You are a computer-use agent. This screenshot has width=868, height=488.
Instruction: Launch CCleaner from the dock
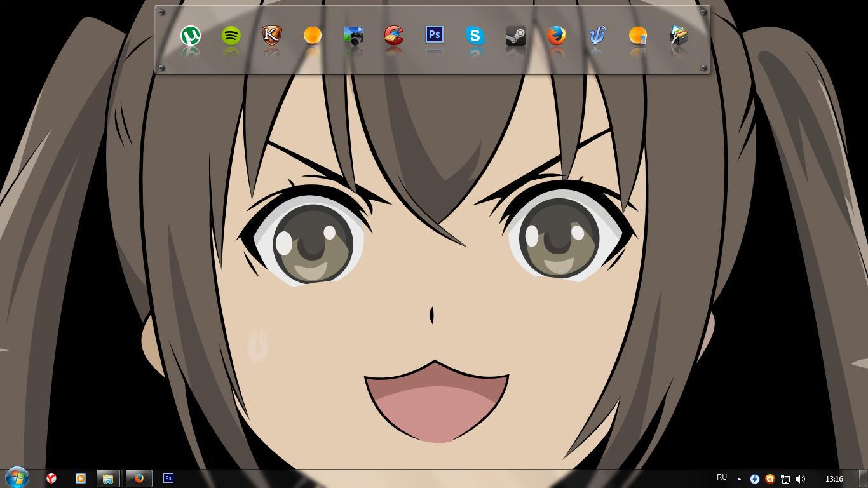(394, 36)
